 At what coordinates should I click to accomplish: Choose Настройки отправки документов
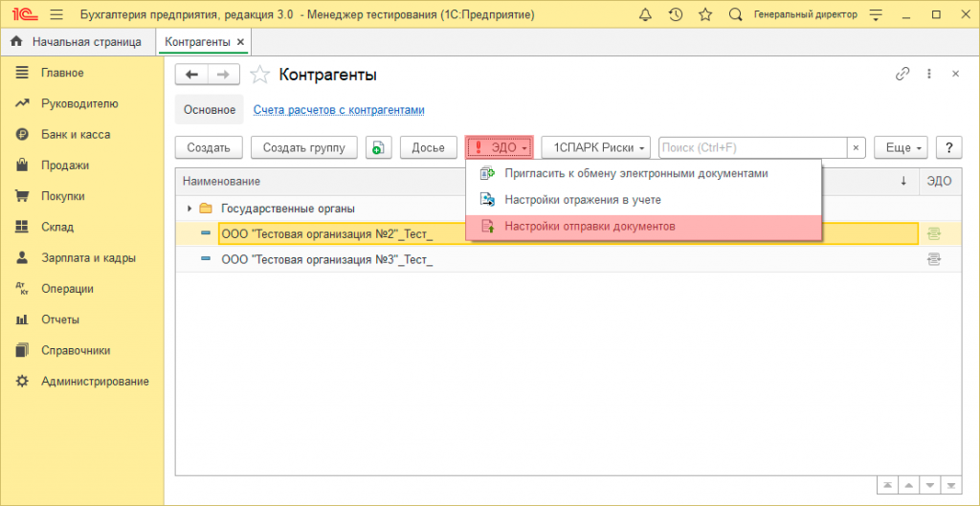[643, 227]
